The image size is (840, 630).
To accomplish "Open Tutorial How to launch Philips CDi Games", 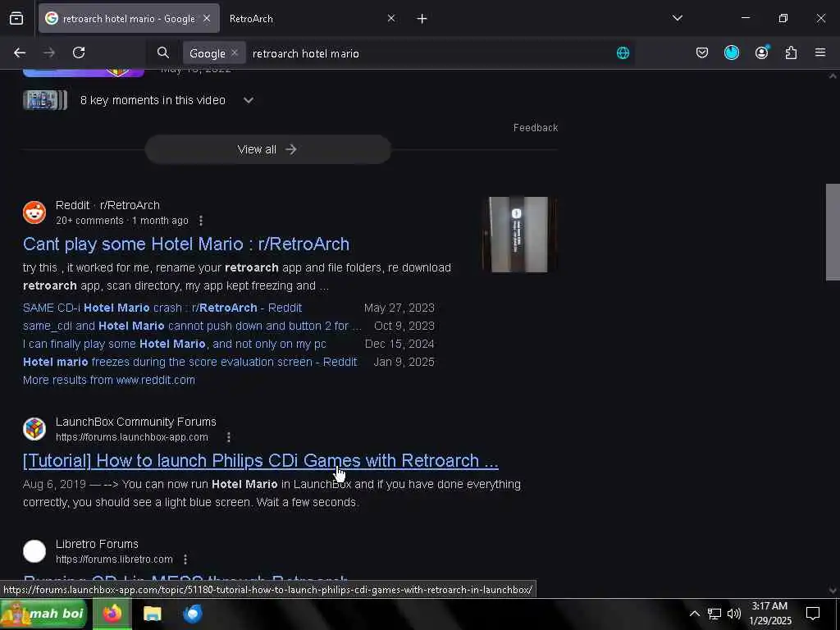I will 260,460.
